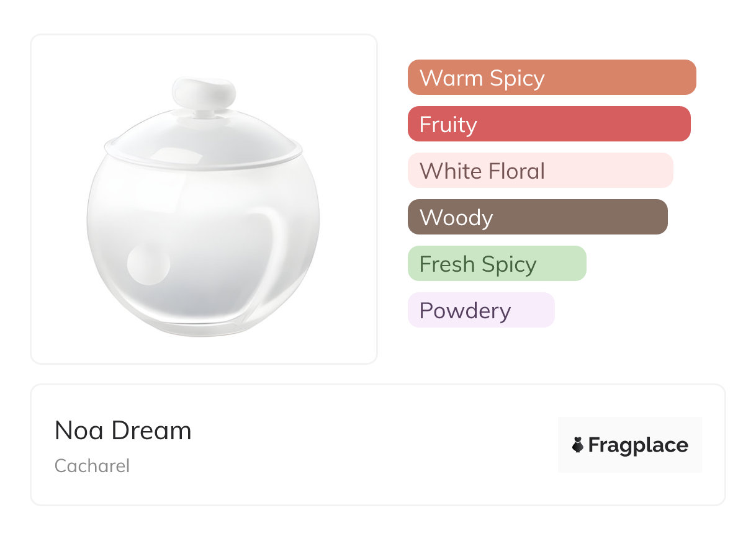Pick the green Fresh Spicy accord bar

tap(497, 264)
